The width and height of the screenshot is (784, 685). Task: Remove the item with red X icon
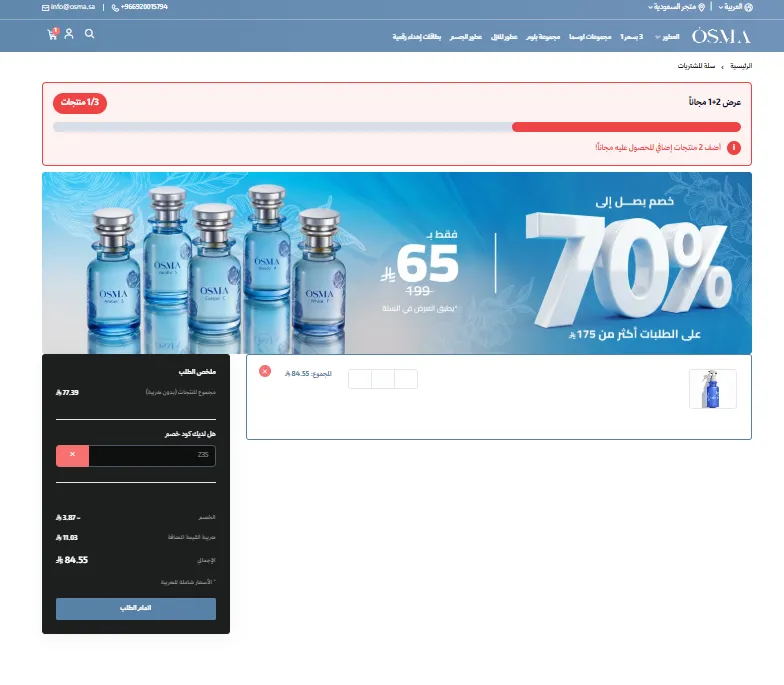(x=265, y=371)
